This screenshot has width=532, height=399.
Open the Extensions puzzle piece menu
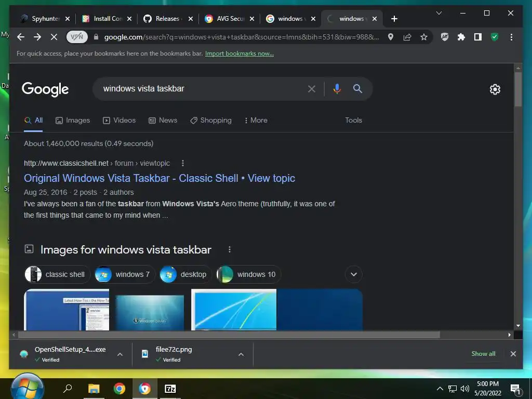461,37
